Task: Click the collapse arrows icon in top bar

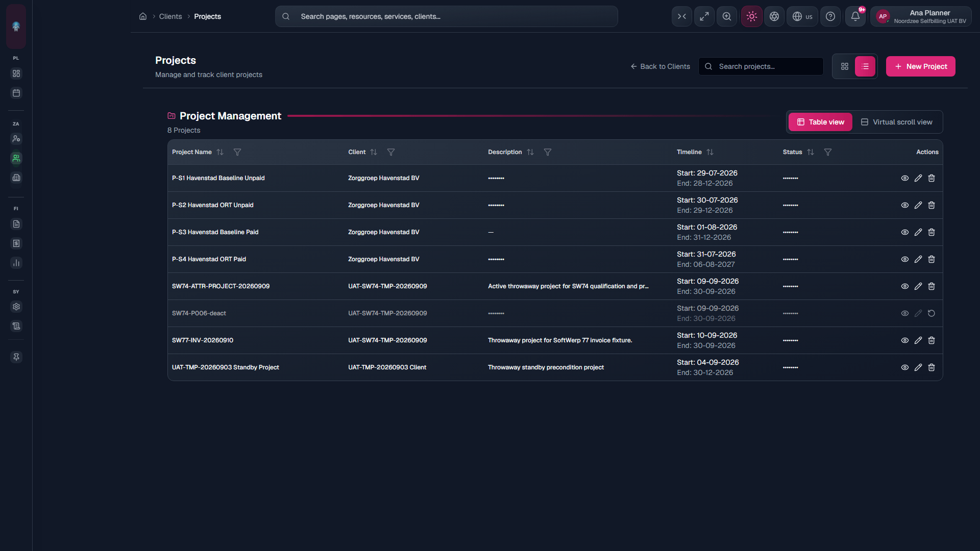Action: tap(682, 16)
